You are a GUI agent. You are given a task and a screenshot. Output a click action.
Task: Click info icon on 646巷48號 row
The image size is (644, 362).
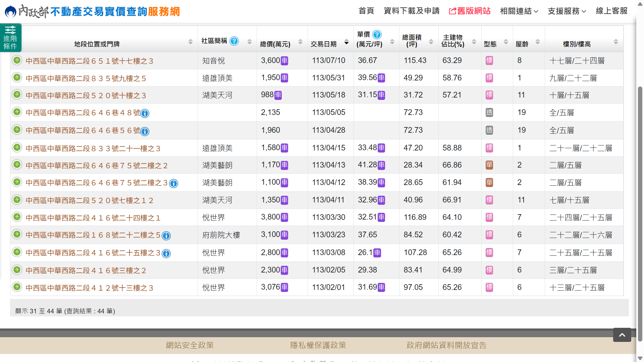pos(145,113)
